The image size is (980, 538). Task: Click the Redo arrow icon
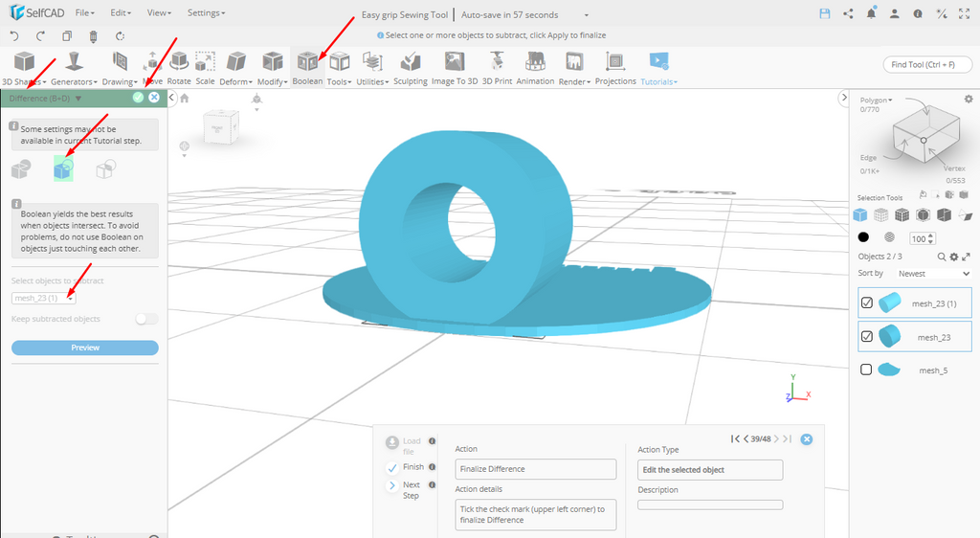pyautogui.click(x=40, y=35)
